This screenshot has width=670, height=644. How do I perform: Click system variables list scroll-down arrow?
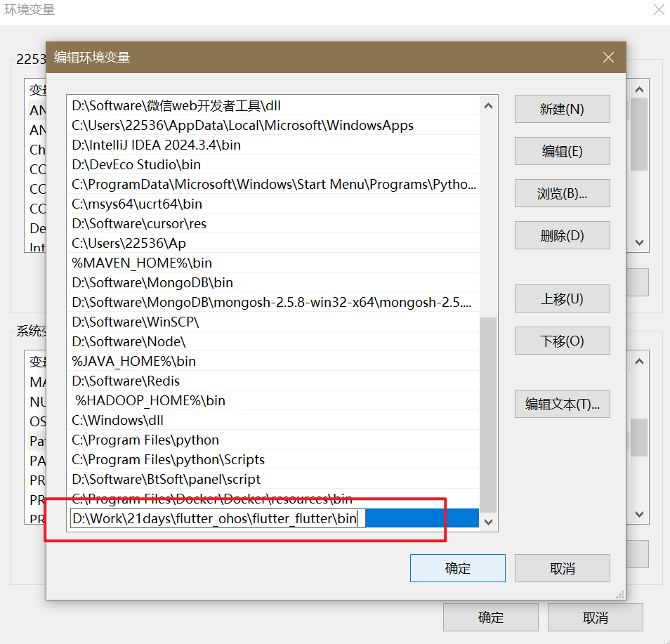[x=639, y=514]
